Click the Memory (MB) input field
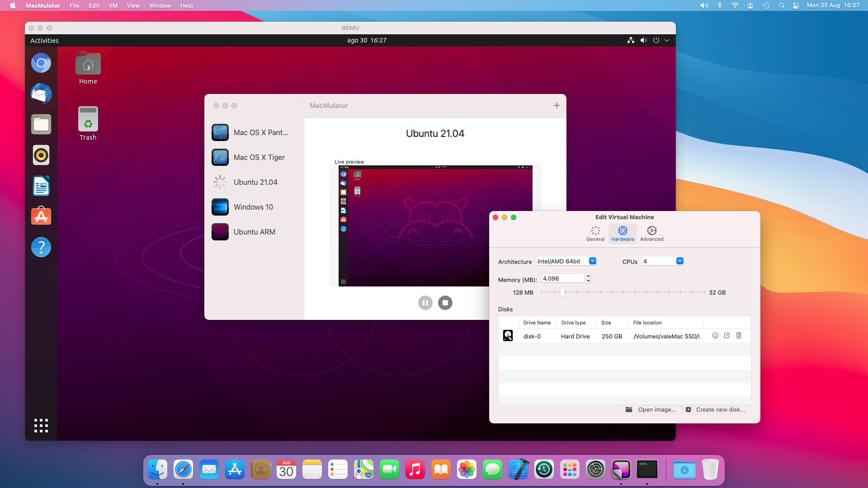This screenshot has width=868, height=488. point(563,278)
